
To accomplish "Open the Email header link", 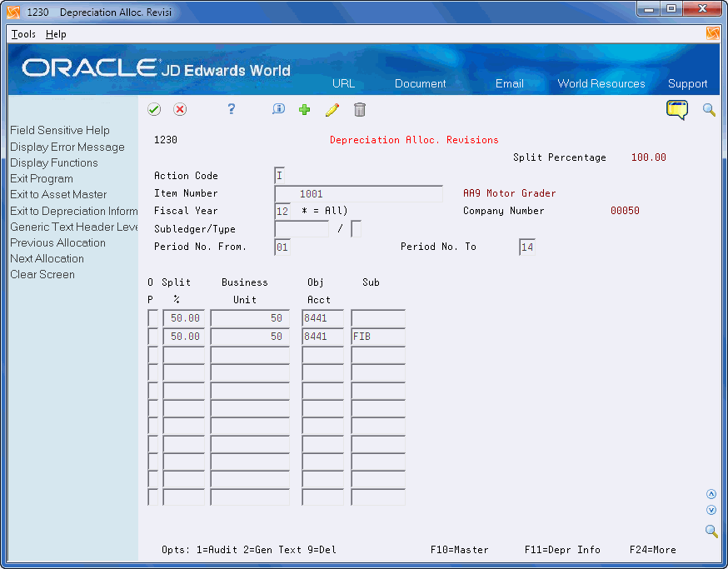I will click(x=509, y=83).
